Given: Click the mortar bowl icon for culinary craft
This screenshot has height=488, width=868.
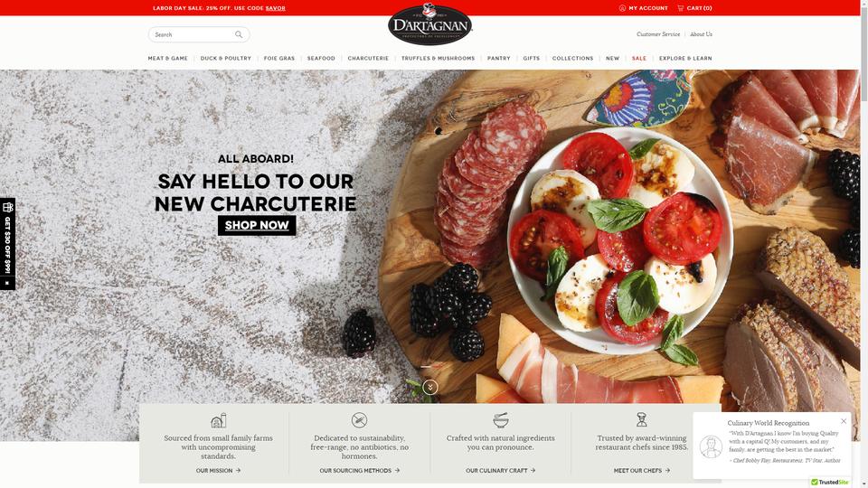Looking at the screenshot, I should point(500,420).
